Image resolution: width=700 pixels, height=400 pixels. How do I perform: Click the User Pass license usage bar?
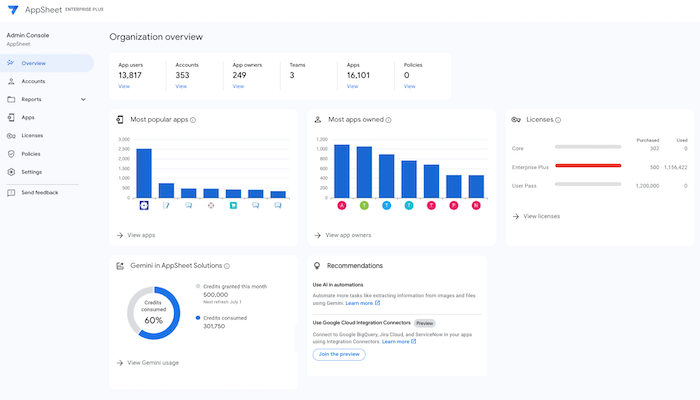588,184
